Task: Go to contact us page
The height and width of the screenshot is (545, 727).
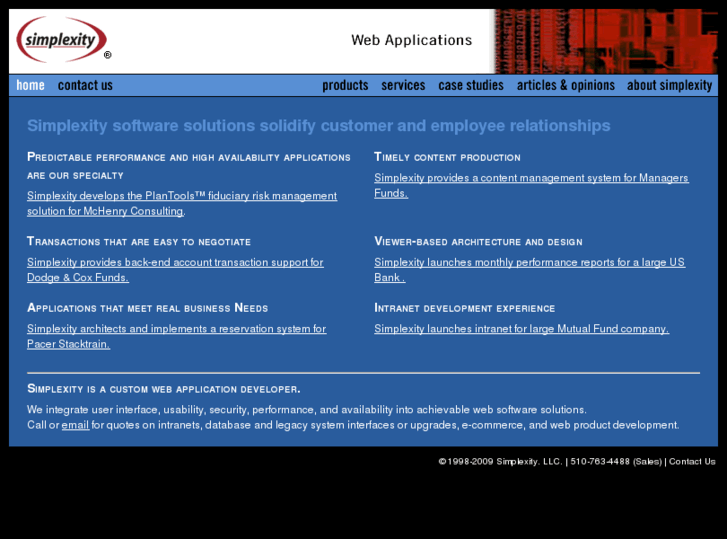Action: [x=85, y=85]
